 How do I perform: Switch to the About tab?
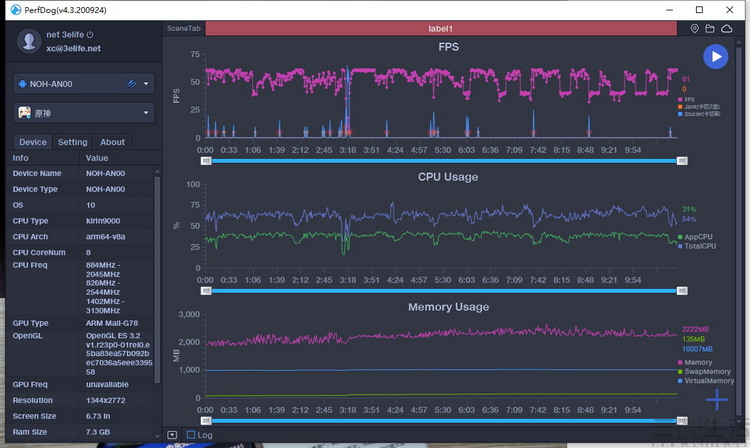click(112, 142)
